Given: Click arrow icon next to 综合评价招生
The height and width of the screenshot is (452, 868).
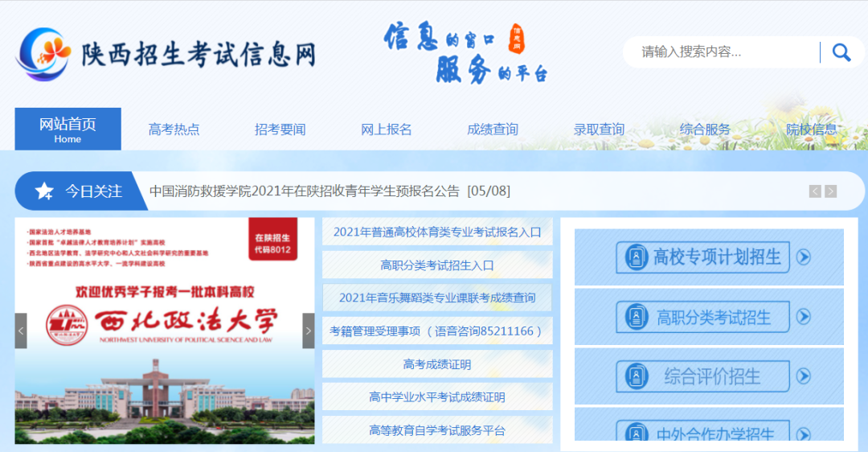Looking at the screenshot, I should (x=803, y=376).
